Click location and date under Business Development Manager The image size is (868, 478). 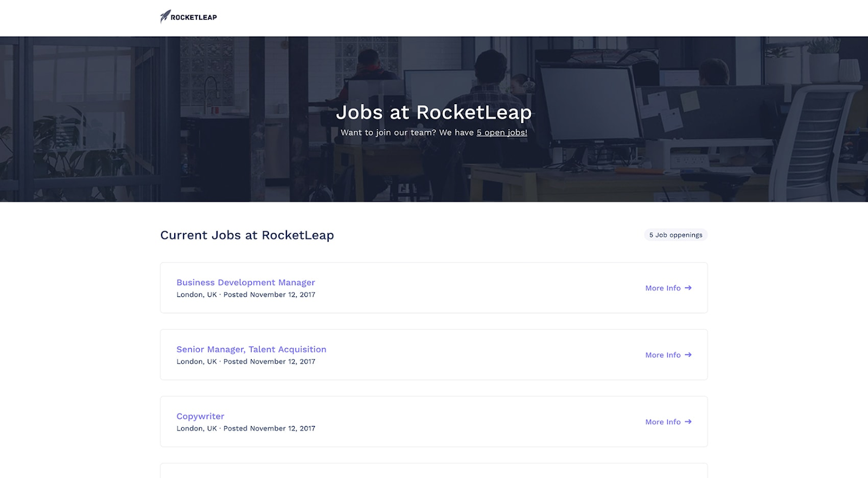pos(246,295)
